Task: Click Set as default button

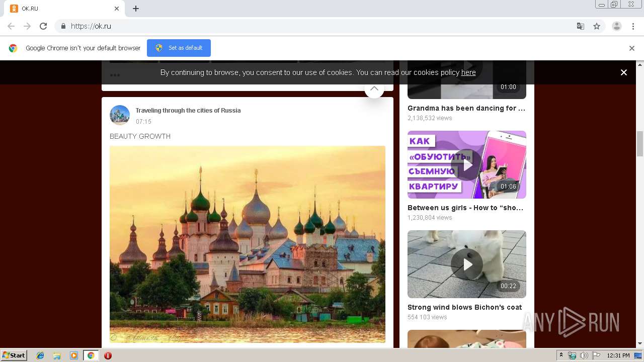Action: pos(179,48)
